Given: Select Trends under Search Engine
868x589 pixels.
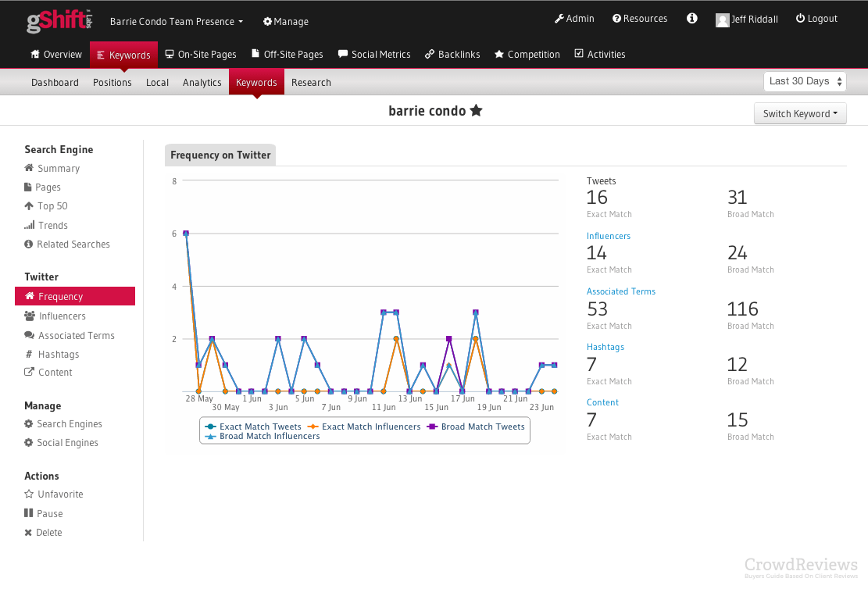Looking at the screenshot, I should (x=52, y=225).
